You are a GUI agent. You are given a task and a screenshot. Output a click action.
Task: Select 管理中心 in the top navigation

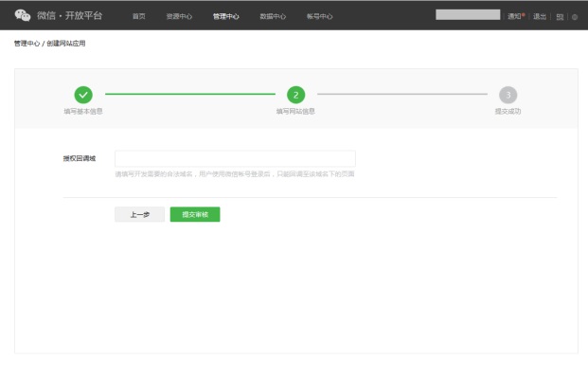coord(225,16)
